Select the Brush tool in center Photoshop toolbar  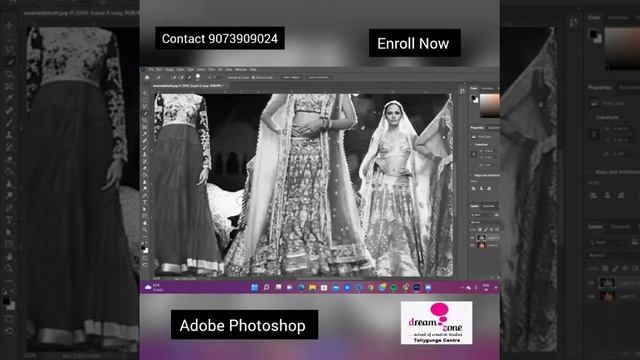click(x=144, y=147)
